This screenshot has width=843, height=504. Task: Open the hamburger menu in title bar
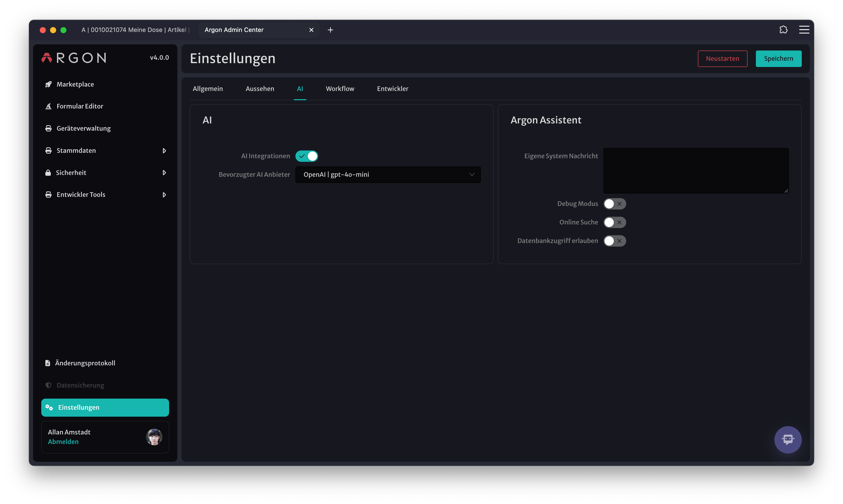[804, 30]
